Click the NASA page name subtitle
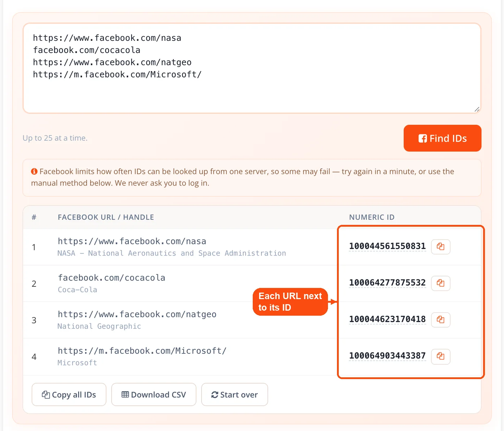The width and height of the screenshot is (504, 431). [x=172, y=253]
